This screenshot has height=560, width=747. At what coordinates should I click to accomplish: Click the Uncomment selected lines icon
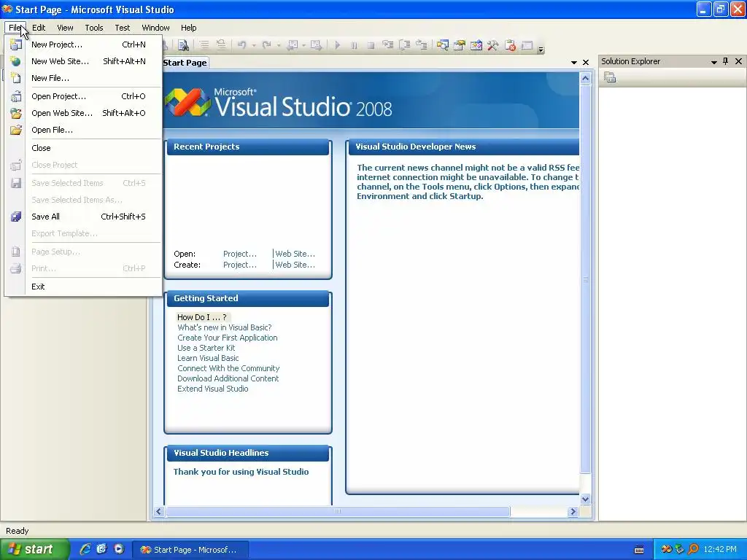[x=221, y=45]
